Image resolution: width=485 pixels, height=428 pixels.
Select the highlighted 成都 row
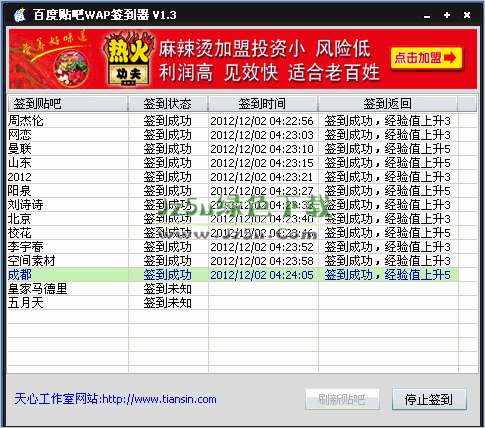tap(233, 275)
